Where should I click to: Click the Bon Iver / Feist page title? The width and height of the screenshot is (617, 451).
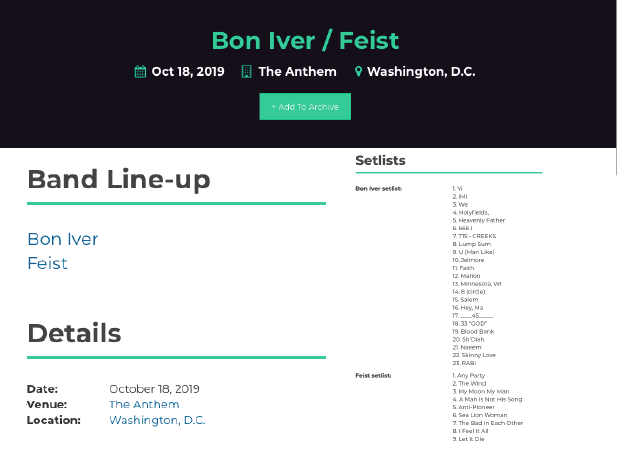305,41
